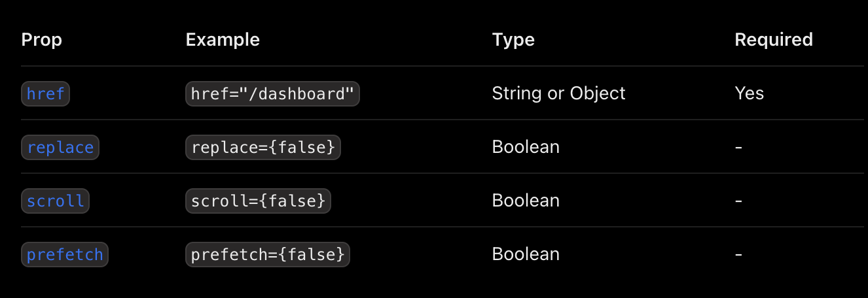Click the href="/dashboard" code example
Viewport: 868px width, 298px height.
272,93
